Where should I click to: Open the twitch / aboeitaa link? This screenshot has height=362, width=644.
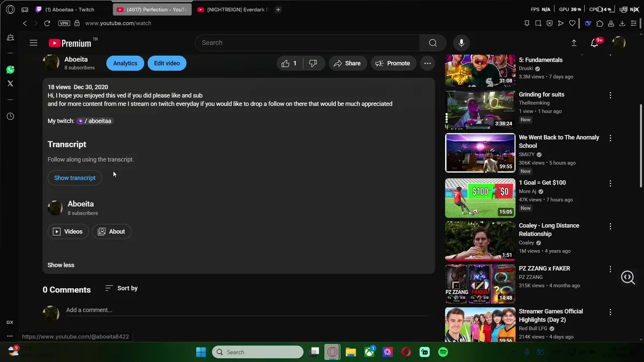pos(94,121)
